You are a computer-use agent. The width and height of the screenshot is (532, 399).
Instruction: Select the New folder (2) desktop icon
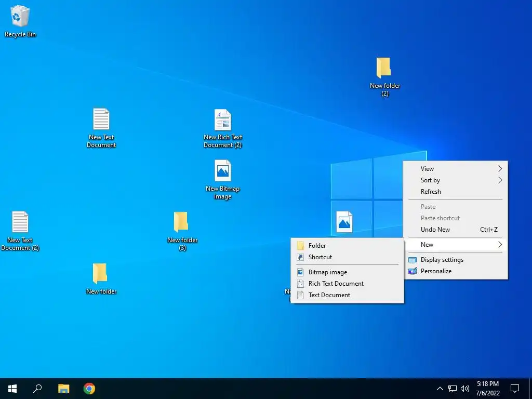[385, 77]
